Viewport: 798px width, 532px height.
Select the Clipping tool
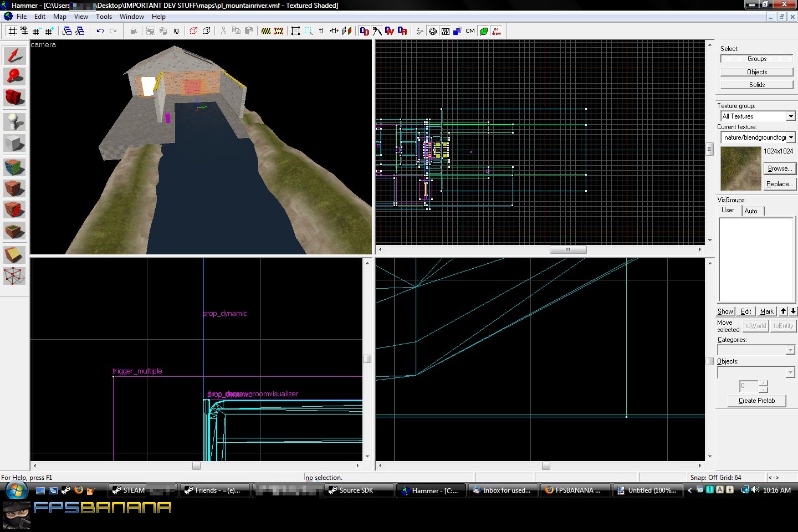[15, 254]
